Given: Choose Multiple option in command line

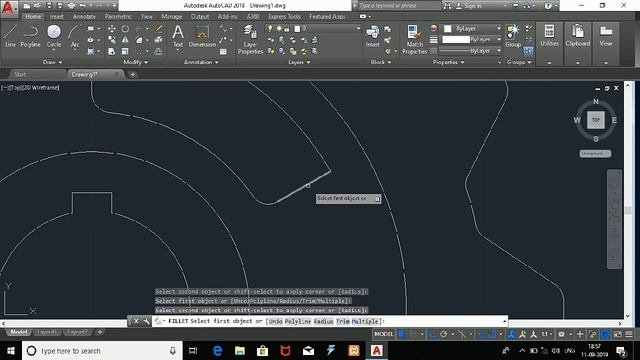Looking at the screenshot, I should click(365, 321).
